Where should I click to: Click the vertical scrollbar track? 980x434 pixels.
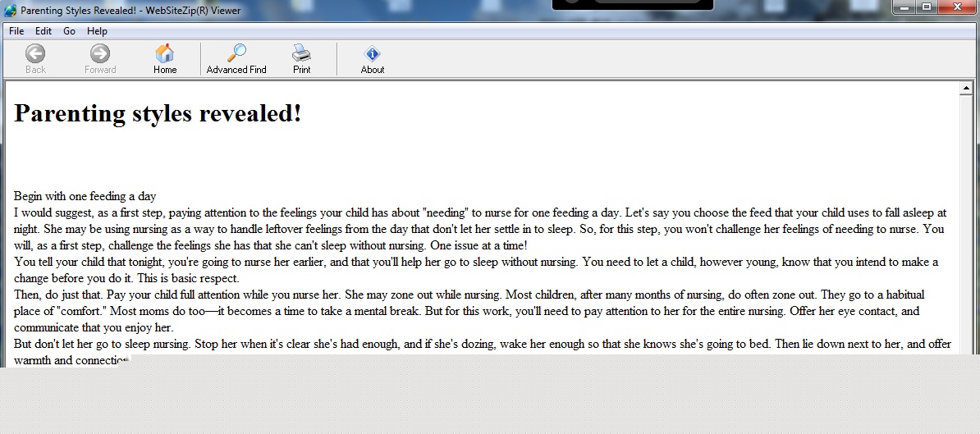[965, 225]
